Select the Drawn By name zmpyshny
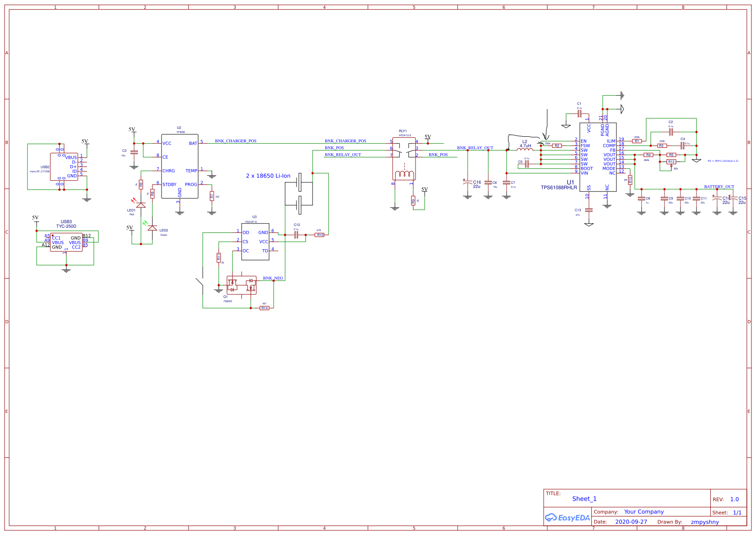This screenshot has width=756, height=535. (x=704, y=522)
